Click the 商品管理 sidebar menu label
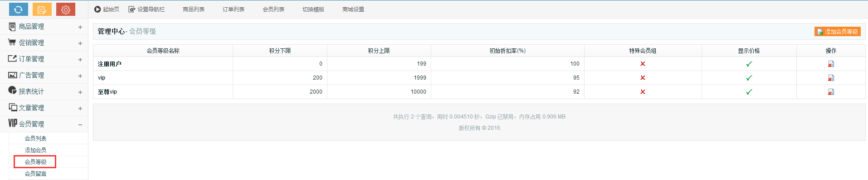 tap(31, 27)
